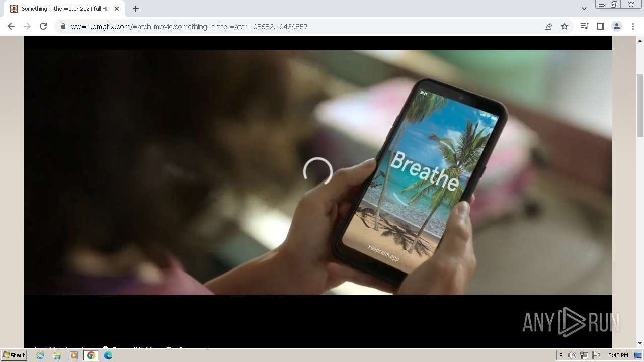The image size is (644, 362).
Task: Launch Internet Explorer from the taskbar
Action: 40,355
